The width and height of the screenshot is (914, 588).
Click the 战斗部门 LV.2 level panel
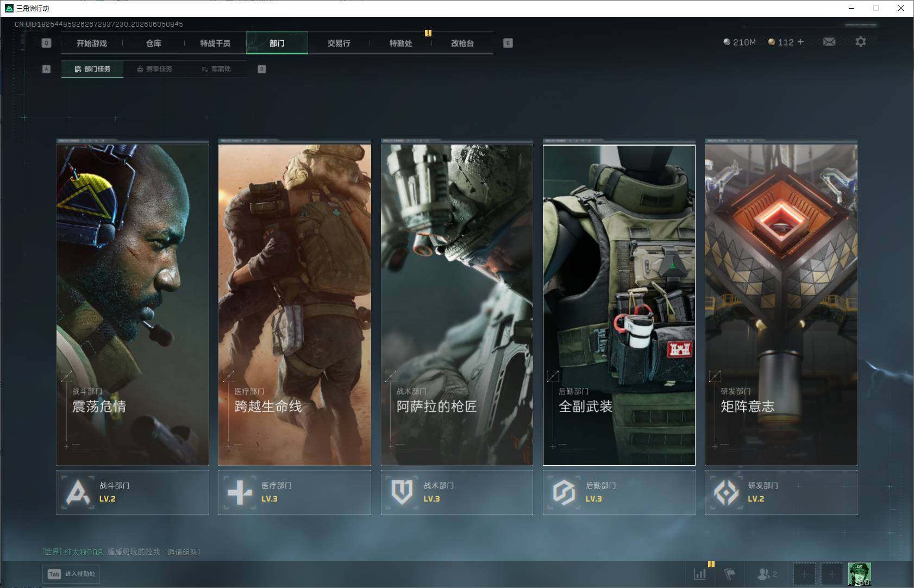coord(133,492)
